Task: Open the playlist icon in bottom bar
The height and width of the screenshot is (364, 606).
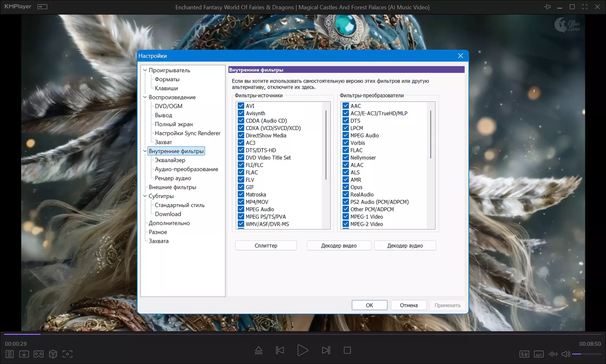Action: tap(10, 354)
